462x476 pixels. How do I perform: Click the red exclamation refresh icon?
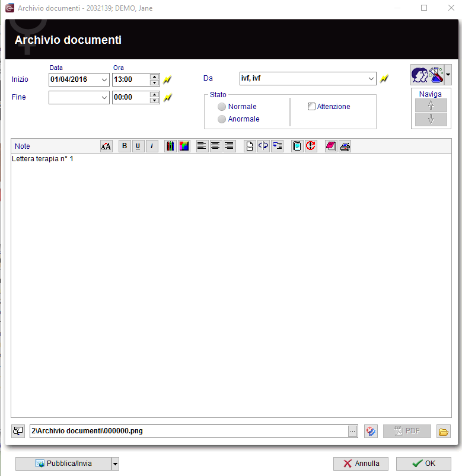311,146
